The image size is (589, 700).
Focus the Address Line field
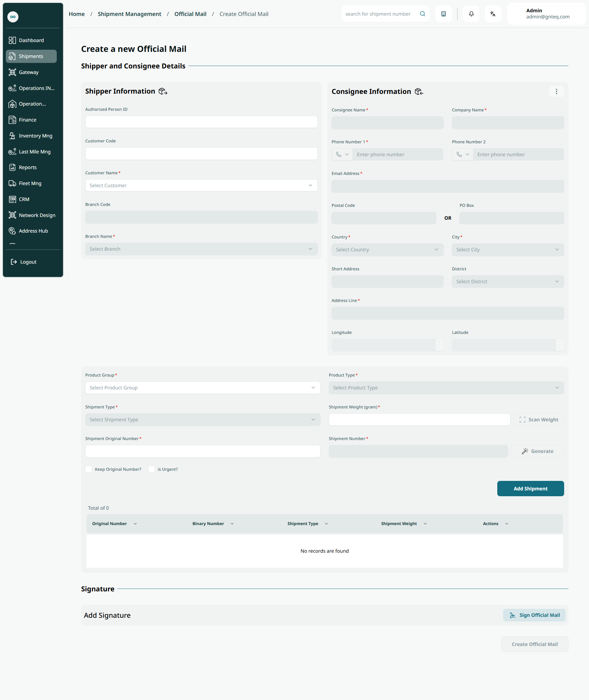click(448, 313)
